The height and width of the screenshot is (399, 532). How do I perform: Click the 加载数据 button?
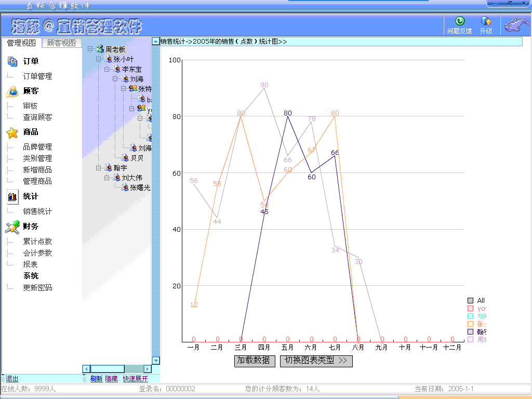coord(255,361)
